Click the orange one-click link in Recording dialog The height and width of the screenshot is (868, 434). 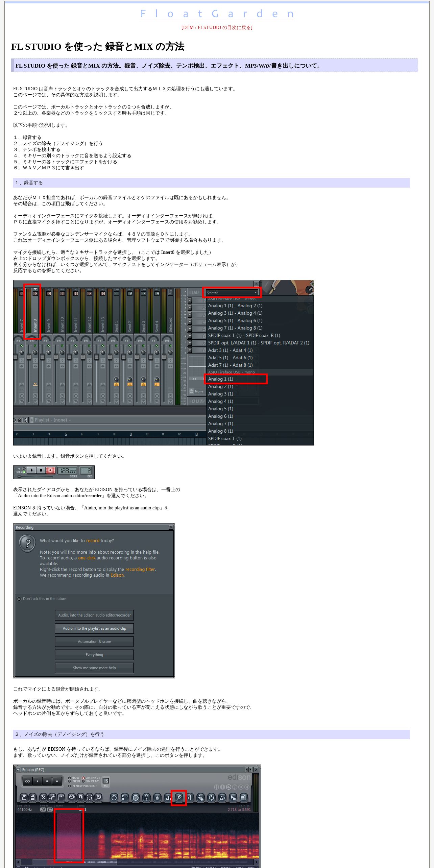[x=87, y=558]
